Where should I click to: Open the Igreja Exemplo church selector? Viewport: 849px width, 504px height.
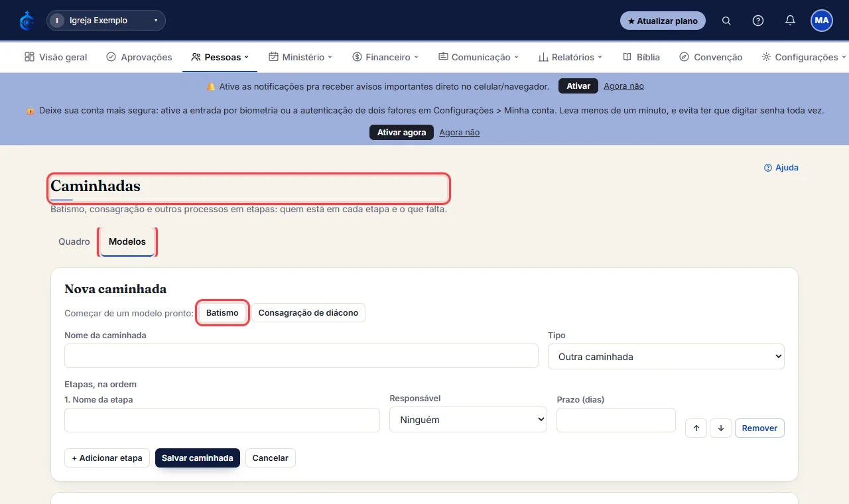[x=106, y=21]
